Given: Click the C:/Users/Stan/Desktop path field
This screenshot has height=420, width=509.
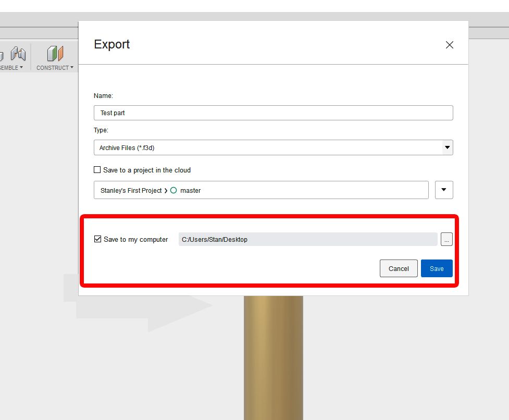Looking at the screenshot, I should (x=307, y=239).
